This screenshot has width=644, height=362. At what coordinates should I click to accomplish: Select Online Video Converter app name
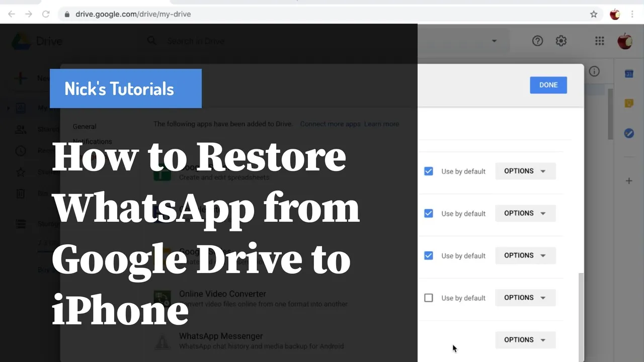(222, 294)
